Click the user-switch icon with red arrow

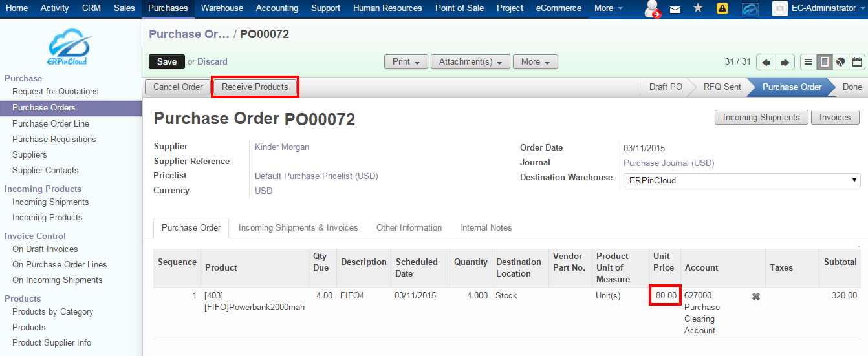pos(653,9)
